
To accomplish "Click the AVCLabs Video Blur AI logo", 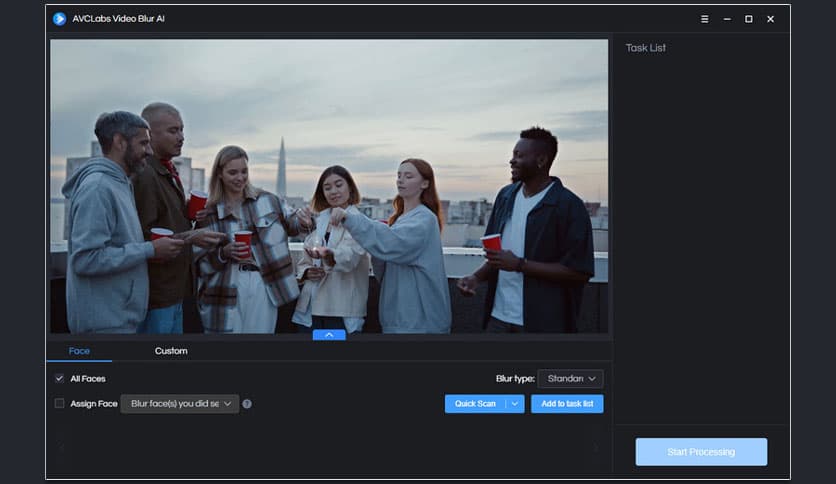I will tap(59, 19).
